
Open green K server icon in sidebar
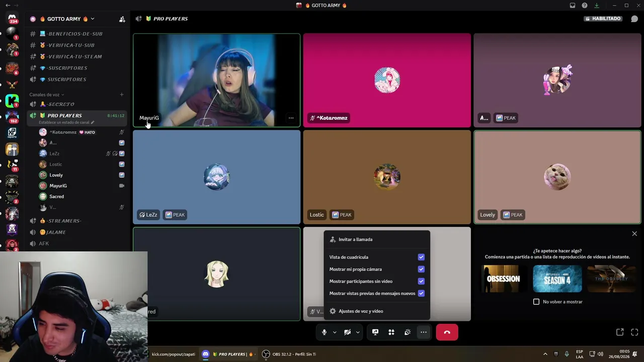click(x=12, y=101)
